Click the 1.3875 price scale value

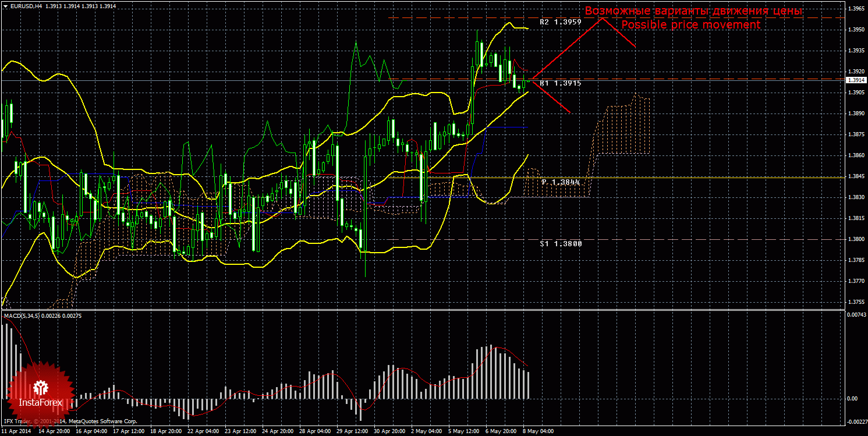856,134
